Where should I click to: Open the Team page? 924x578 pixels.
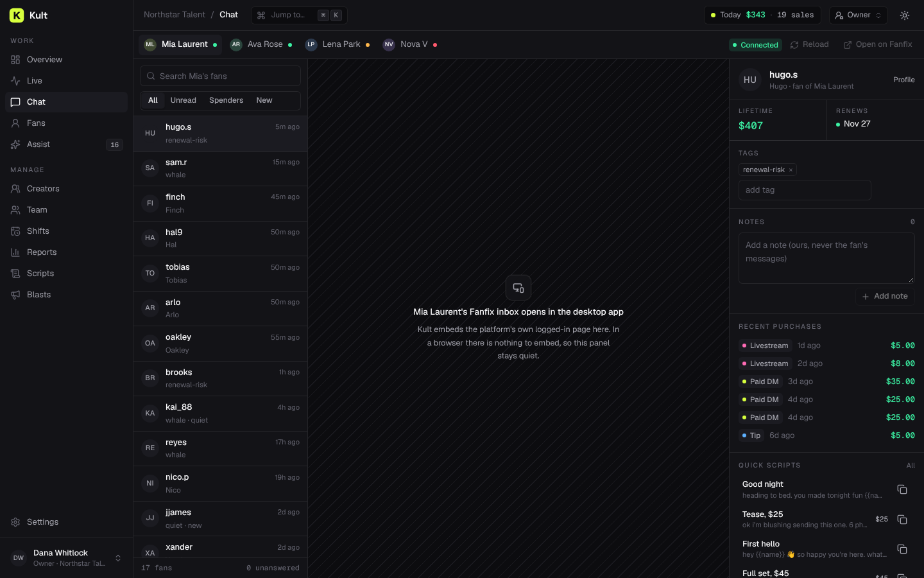pos(66,210)
